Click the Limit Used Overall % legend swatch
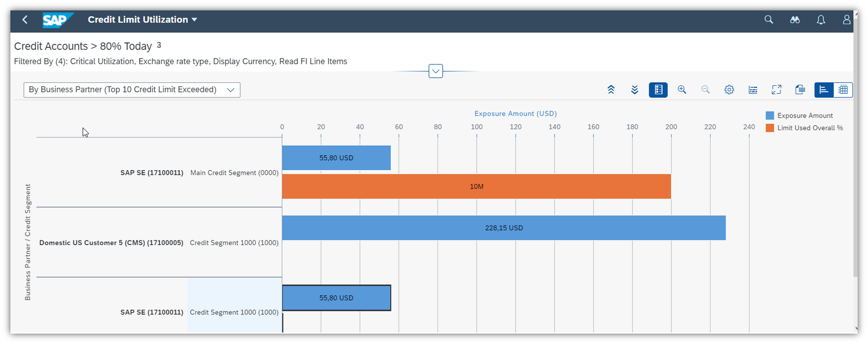The image size is (868, 344). point(770,128)
